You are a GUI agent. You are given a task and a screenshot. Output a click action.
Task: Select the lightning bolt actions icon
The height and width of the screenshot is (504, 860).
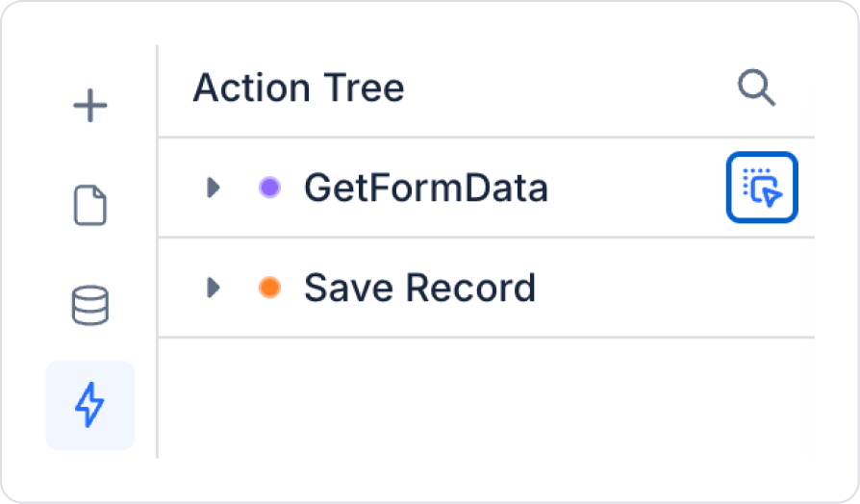(90, 405)
